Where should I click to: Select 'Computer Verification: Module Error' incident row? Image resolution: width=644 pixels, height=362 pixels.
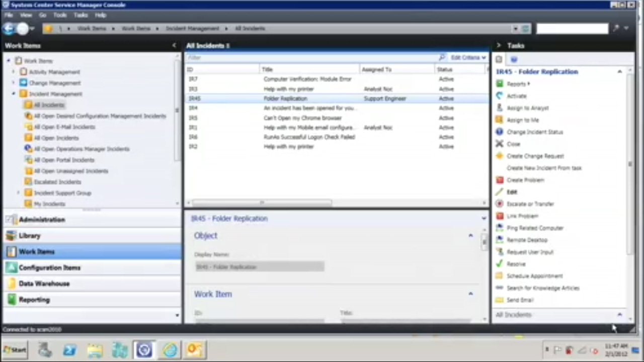tap(336, 79)
